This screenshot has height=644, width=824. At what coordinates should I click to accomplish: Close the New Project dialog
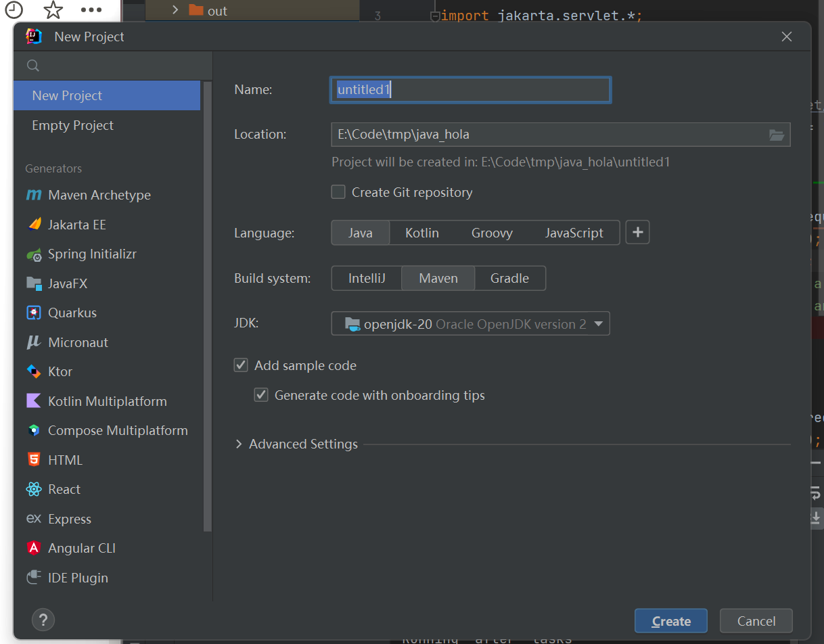(x=786, y=37)
